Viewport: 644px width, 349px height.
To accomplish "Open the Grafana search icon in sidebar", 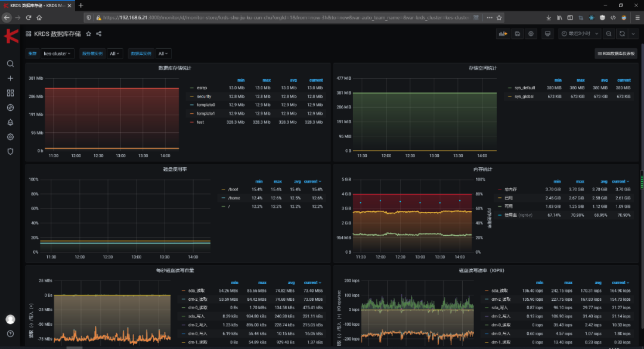I will point(10,64).
